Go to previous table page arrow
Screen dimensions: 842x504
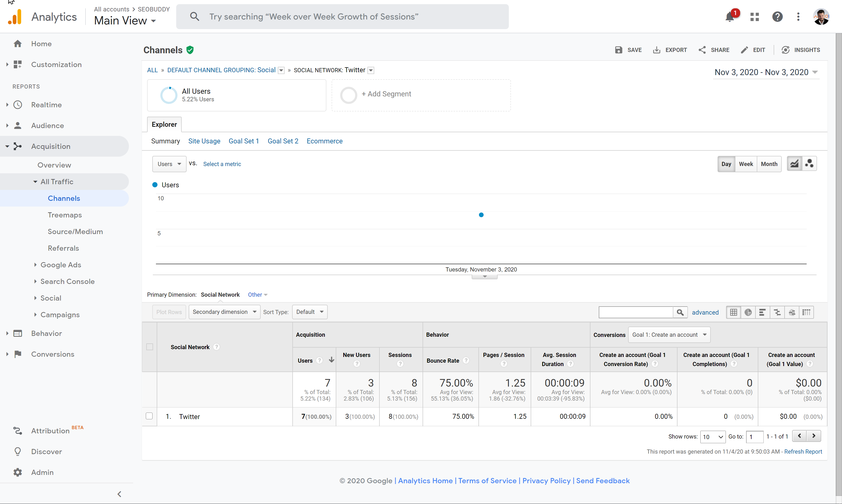(x=800, y=436)
